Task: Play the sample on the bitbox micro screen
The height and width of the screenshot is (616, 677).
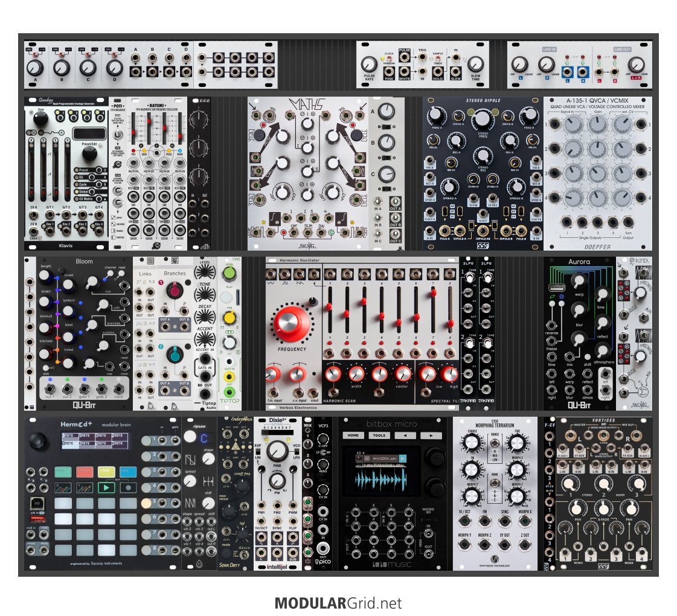Action: point(403,458)
